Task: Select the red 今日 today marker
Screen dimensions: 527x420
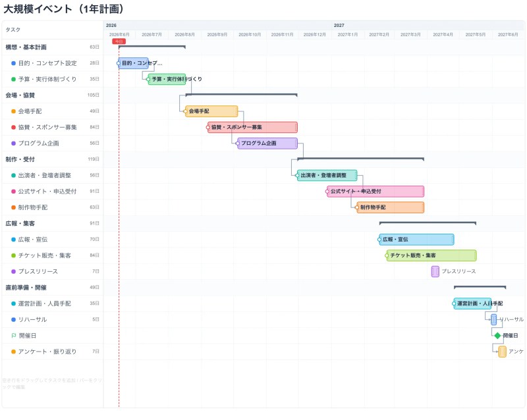Action: [119, 41]
